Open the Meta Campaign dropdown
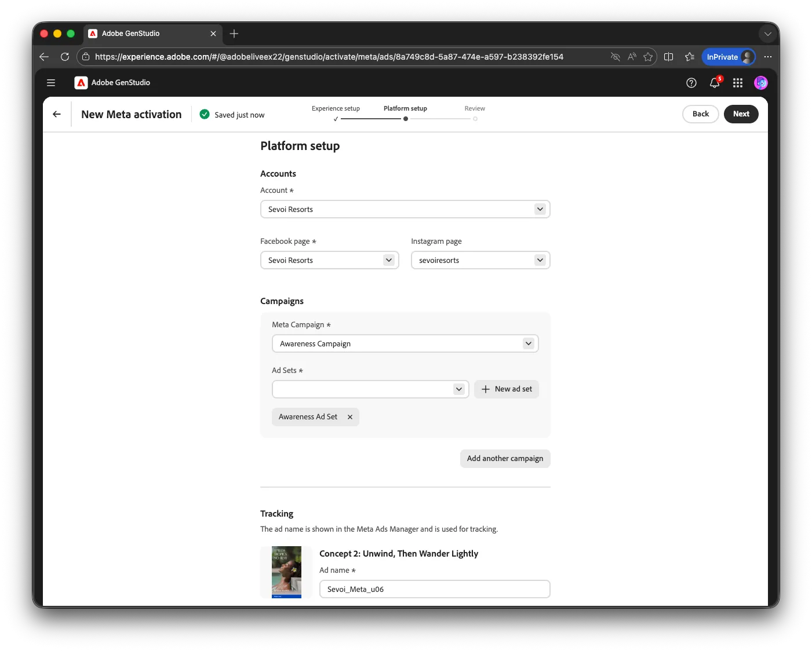Image resolution: width=812 pixels, height=651 pixels. (x=405, y=343)
